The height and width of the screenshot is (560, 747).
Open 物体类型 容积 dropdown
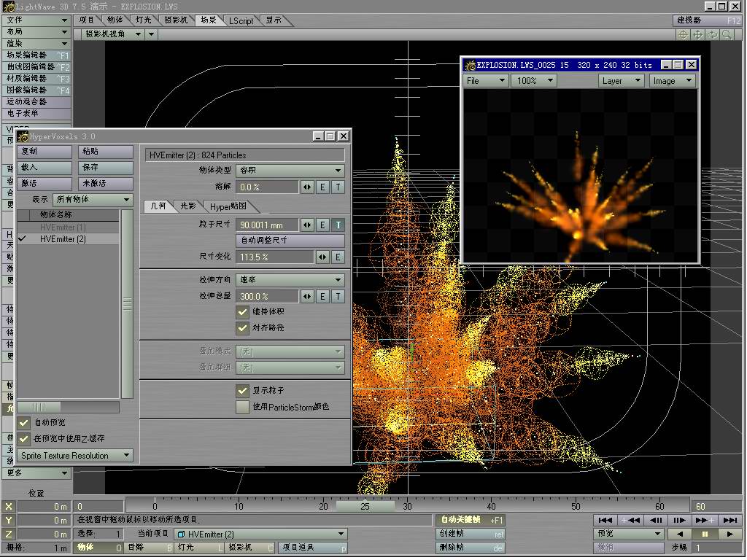290,171
